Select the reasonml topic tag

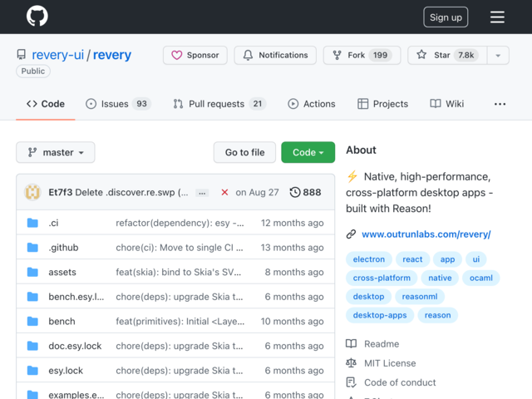pyautogui.click(x=420, y=297)
